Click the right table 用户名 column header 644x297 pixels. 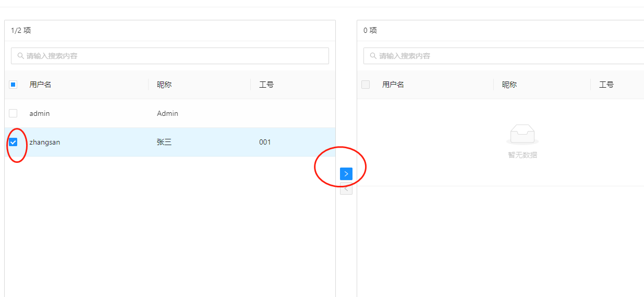click(393, 85)
